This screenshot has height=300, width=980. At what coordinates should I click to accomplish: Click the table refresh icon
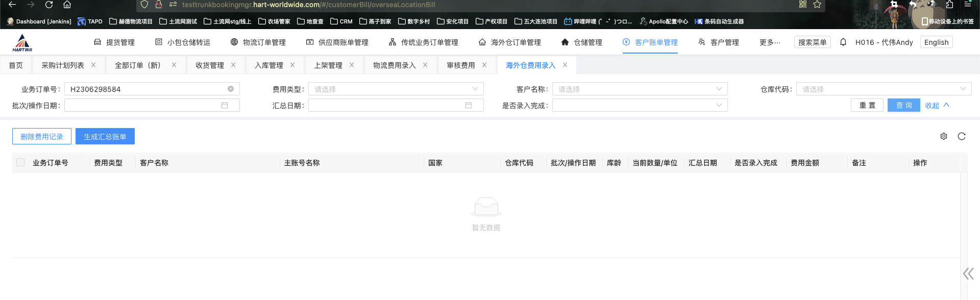(x=962, y=136)
